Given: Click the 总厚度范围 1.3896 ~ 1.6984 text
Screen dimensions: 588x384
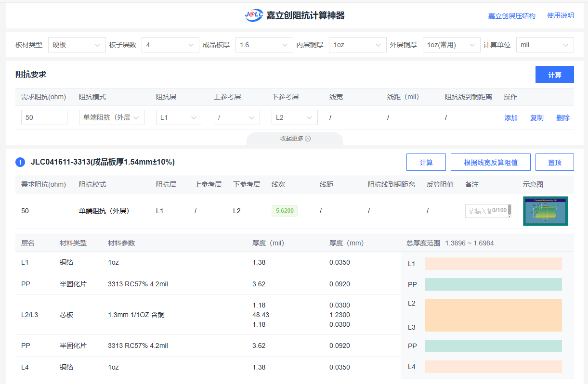Looking at the screenshot, I should (x=450, y=243).
